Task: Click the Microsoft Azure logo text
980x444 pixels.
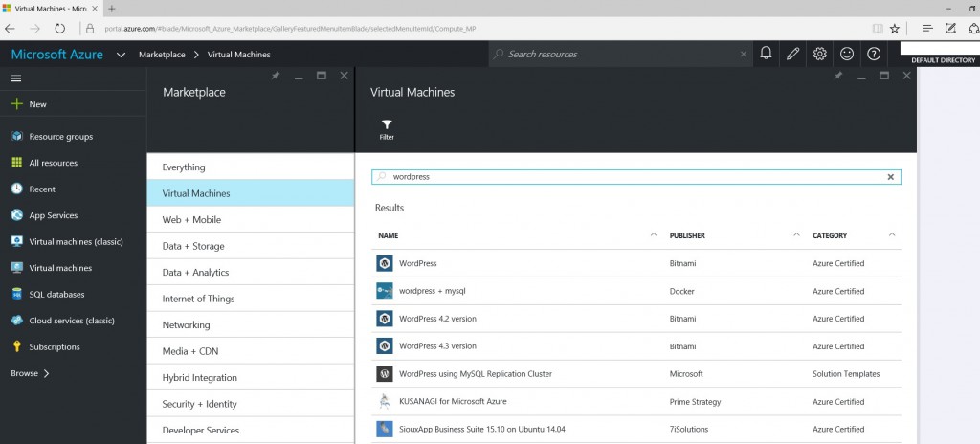Action: 56,55
